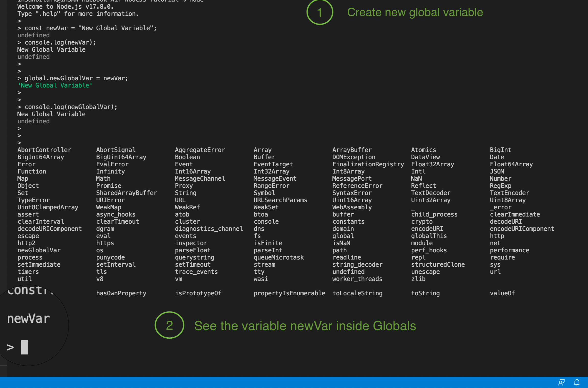Click 'Welcome to Node.js v17.8.0.' line
Viewport: 588px width, 388px height.
65,7
